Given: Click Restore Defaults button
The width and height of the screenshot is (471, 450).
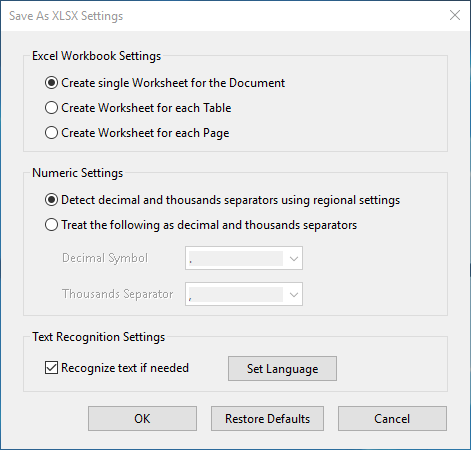Looking at the screenshot, I should [x=267, y=419].
